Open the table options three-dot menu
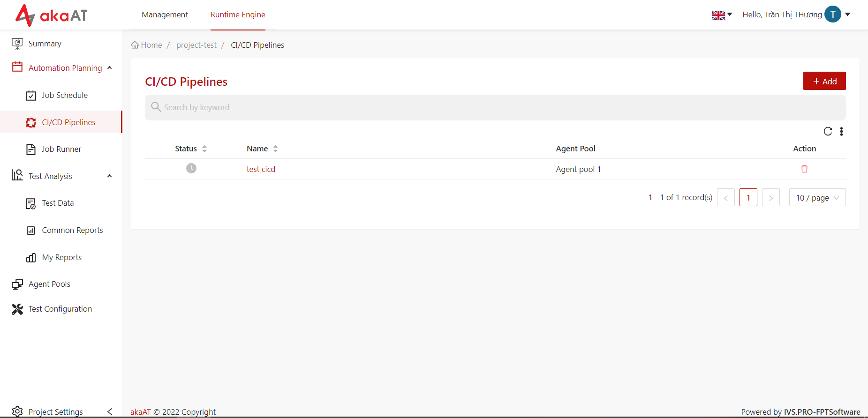Screen dimensions: 868x418 pyautogui.click(x=841, y=131)
